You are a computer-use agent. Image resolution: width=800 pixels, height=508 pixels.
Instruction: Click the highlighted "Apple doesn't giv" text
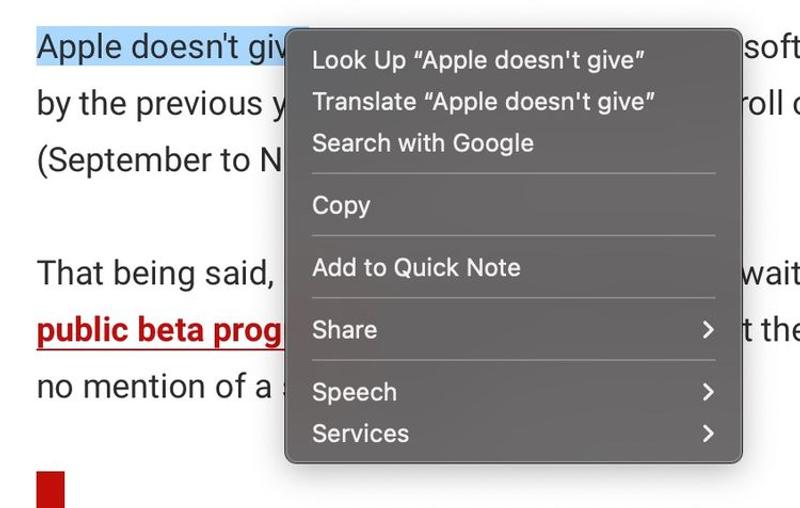[160, 47]
